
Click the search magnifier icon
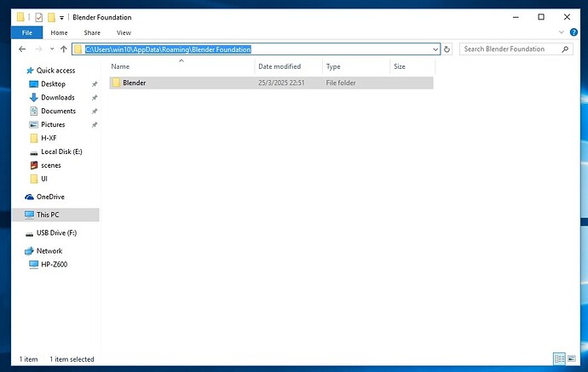565,49
